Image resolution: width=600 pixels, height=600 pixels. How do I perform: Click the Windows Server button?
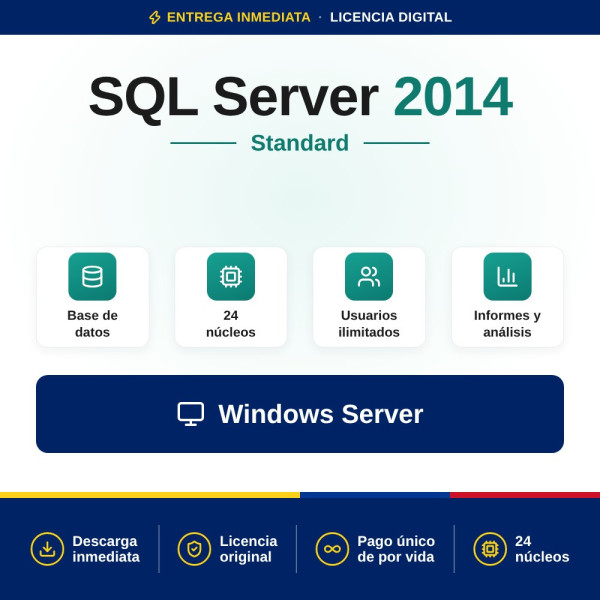[x=300, y=414]
